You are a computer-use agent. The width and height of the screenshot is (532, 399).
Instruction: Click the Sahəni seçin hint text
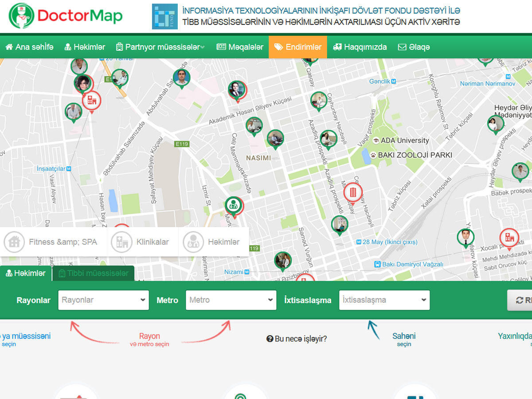(404, 340)
